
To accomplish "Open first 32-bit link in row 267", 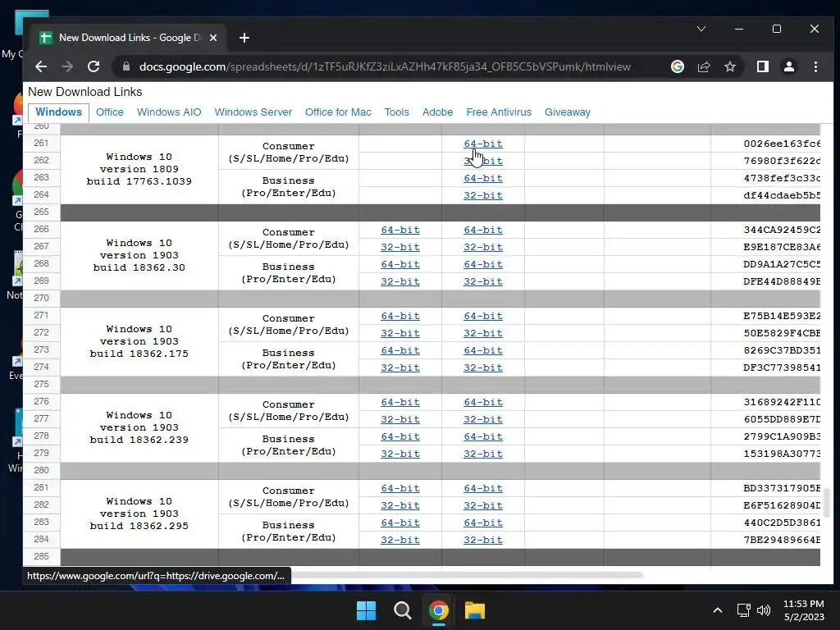I will coord(400,247).
